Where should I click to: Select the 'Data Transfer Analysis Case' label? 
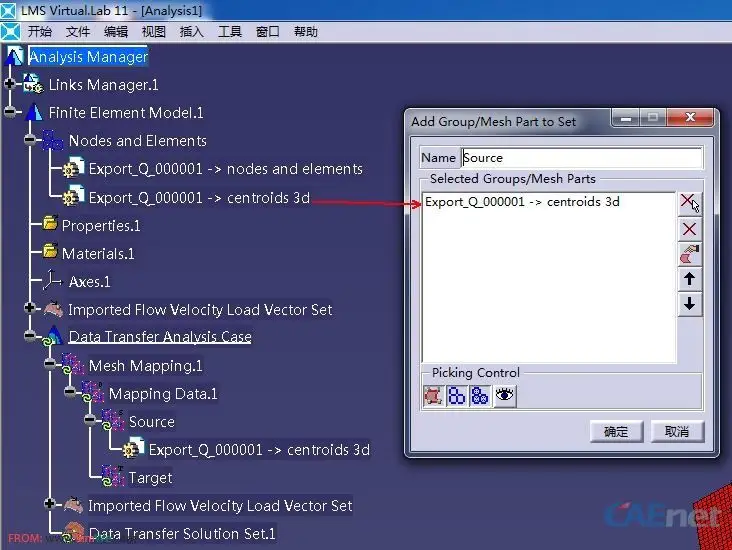160,337
